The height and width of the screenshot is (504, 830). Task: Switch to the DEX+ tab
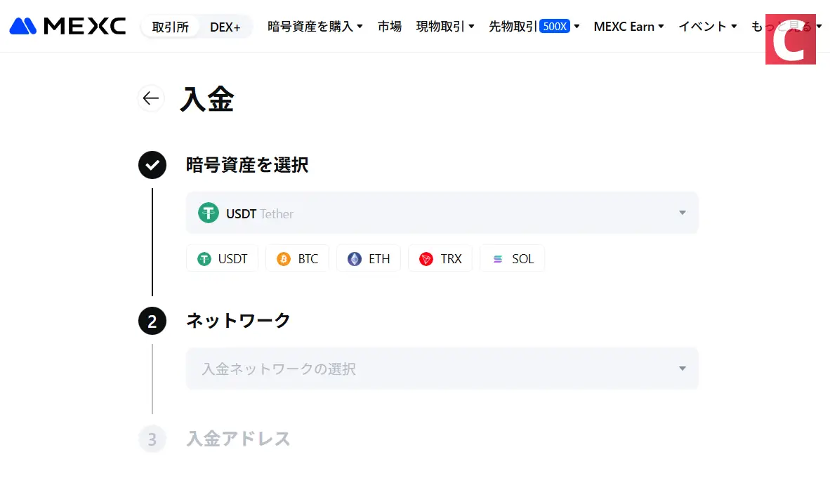click(x=225, y=26)
